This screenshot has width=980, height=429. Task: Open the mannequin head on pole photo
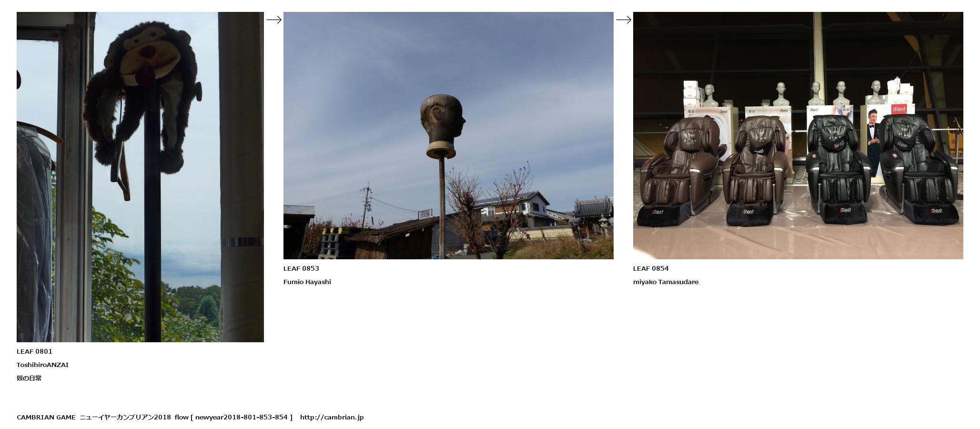[448, 135]
